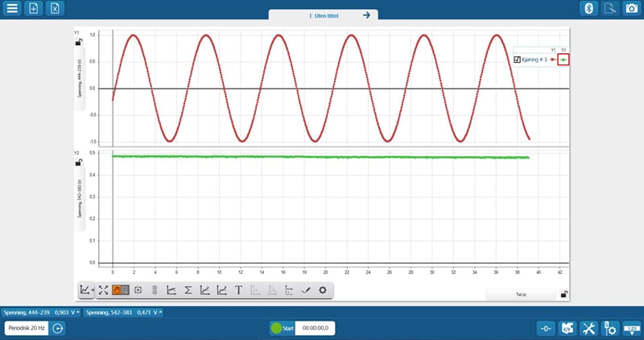644x340 pixels.
Task: Open the code block editor icon
Action: (x=568, y=328)
